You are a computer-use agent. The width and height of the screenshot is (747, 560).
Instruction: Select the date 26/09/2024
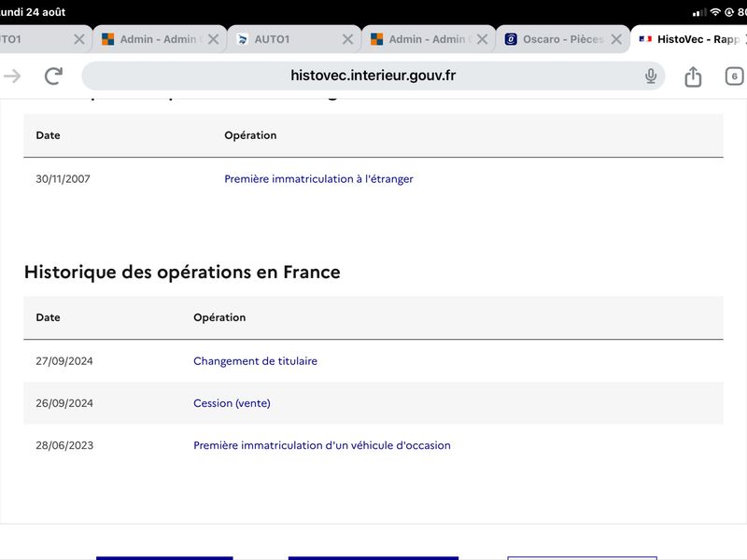[x=64, y=403]
